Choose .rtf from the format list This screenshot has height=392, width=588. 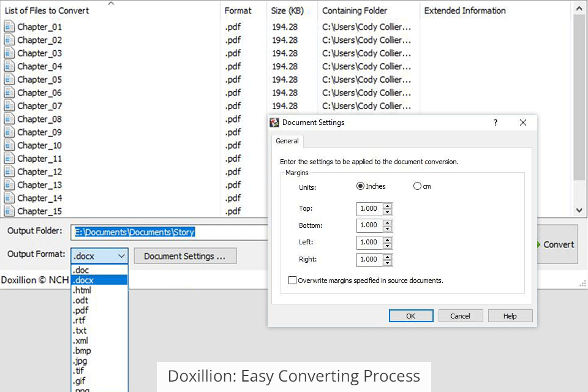(x=100, y=320)
